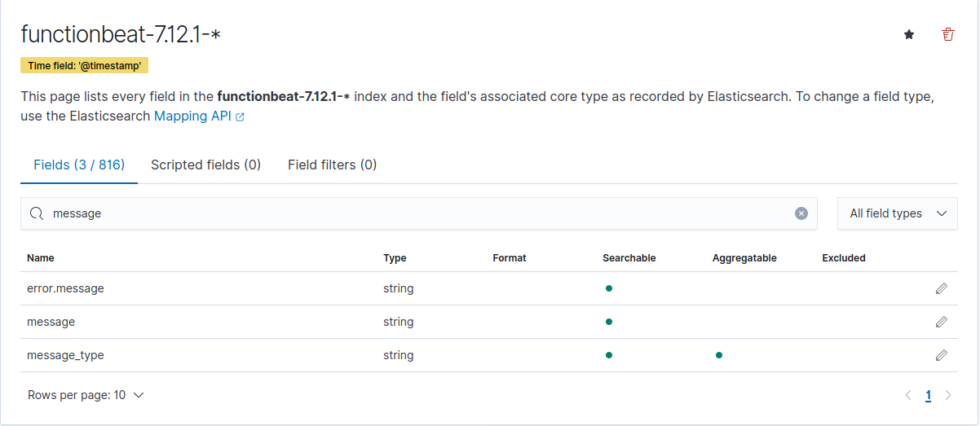Expand Rows per page selector
This screenshot has height=426, width=980.
(86, 395)
